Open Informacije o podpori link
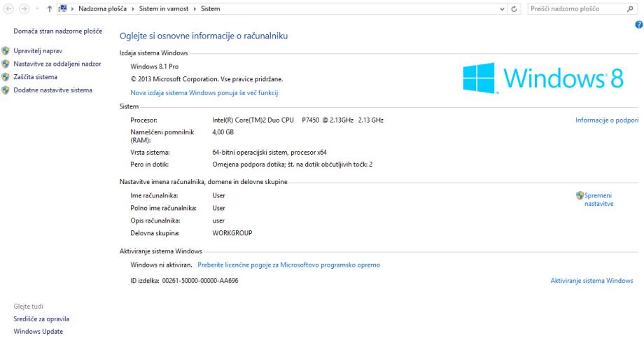Image resolution: width=644 pixels, height=343 pixels. pyautogui.click(x=607, y=120)
